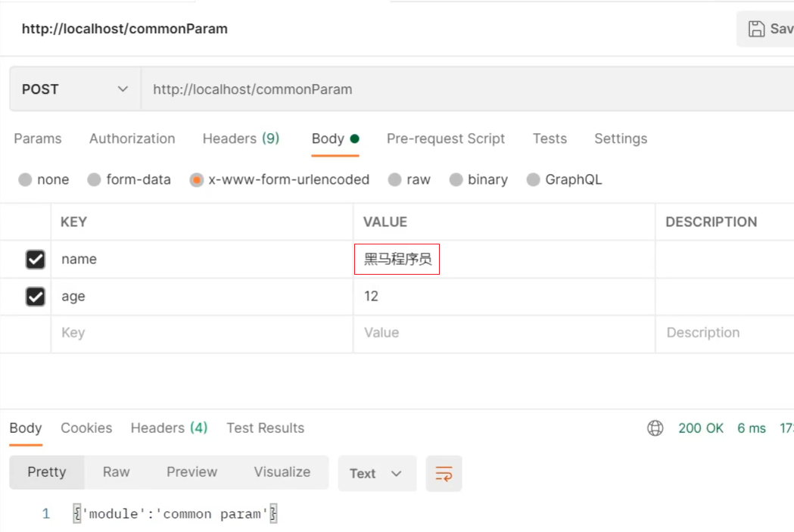Select the none body type radio
Image resolution: width=794 pixels, height=532 pixels.
pos(25,179)
